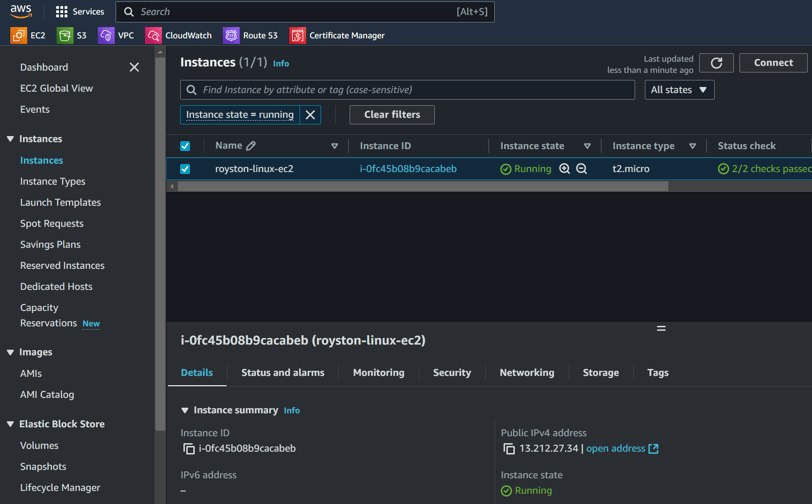
Task: Collapse the Instances section in sidebar
Action: tap(10, 139)
